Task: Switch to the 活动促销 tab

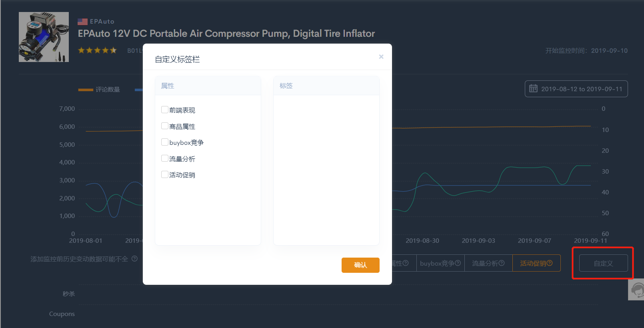Action: 536,263
